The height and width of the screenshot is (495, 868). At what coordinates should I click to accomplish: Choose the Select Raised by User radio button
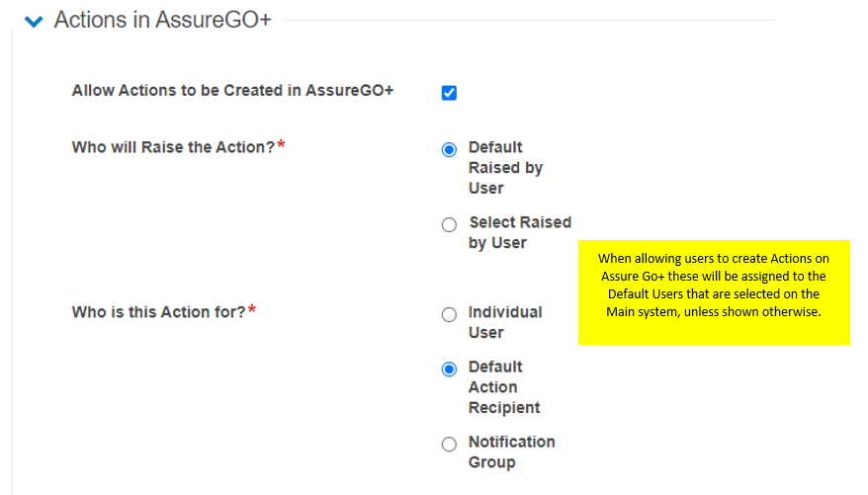tap(449, 225)
